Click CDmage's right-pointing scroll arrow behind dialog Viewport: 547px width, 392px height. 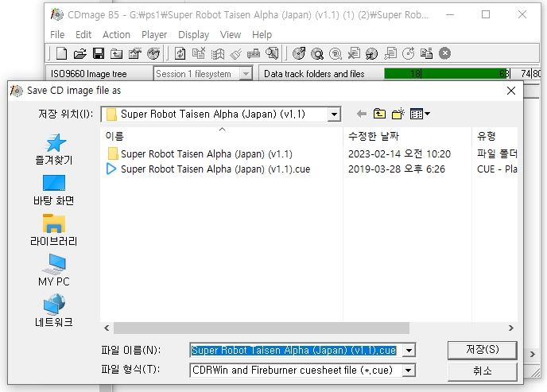point(533,355)
